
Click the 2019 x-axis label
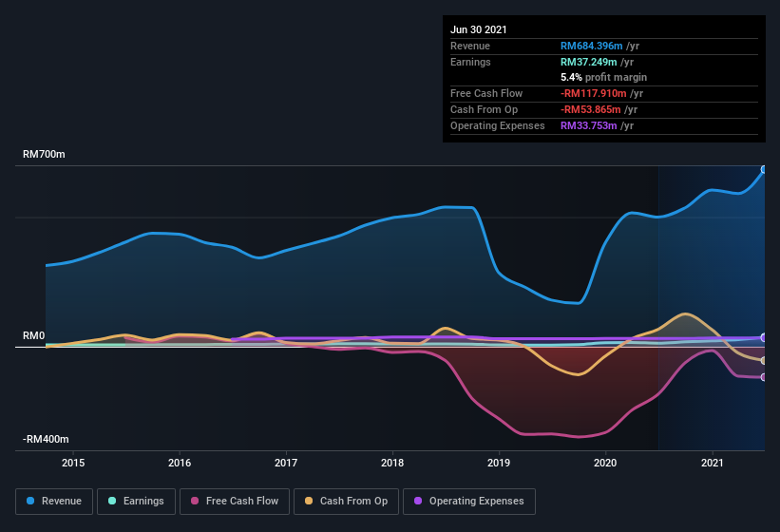pos(499,463)
